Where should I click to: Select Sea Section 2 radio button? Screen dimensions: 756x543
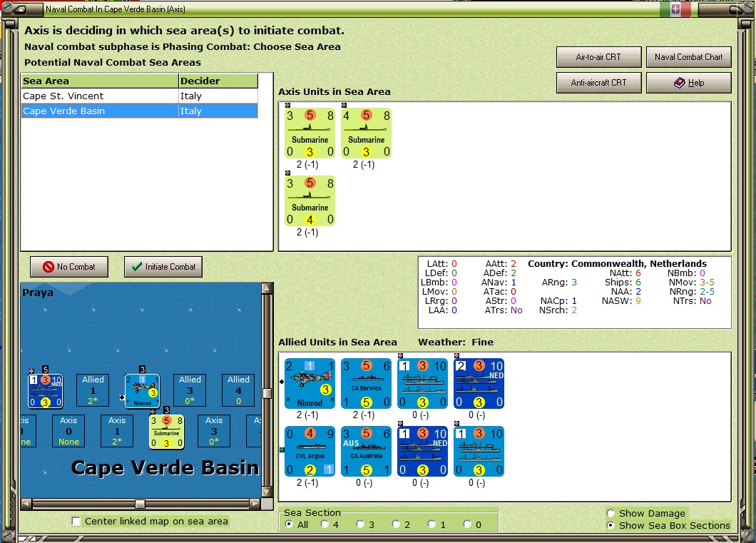pos(396,524)
